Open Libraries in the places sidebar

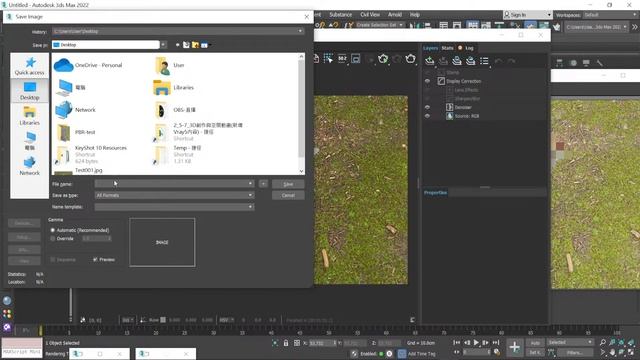click(x=29, y=116)
